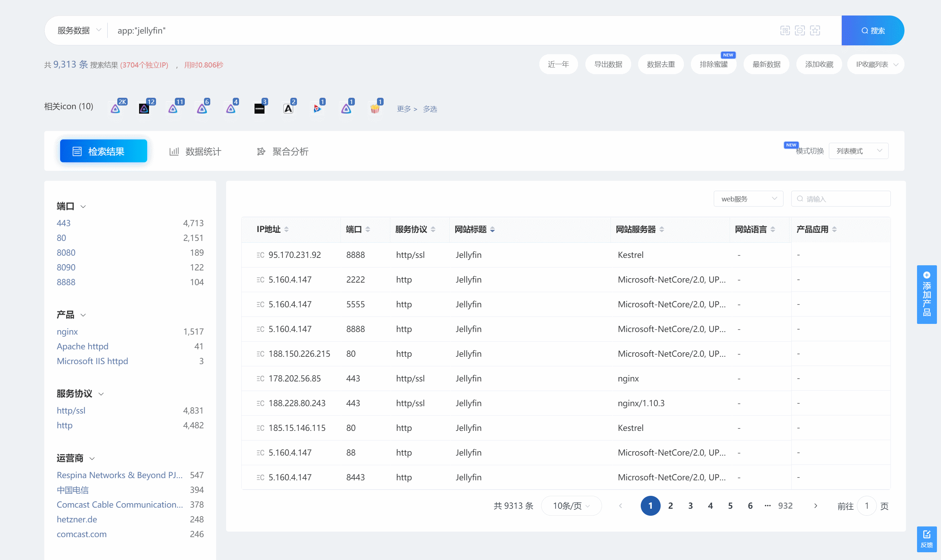941x560 pixels.
Task: Open the 10条/页 page size dropdown
Action: [571, 506]
